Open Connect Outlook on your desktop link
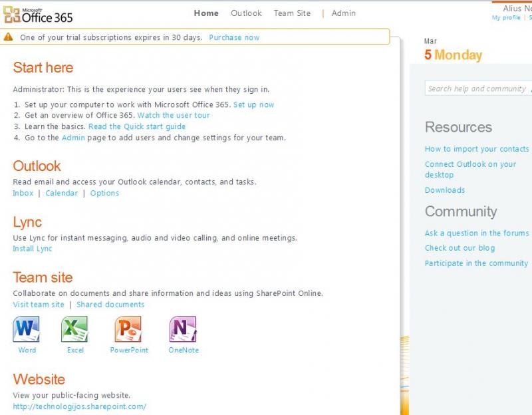532x415 pixels. click(x=470, y=170)
